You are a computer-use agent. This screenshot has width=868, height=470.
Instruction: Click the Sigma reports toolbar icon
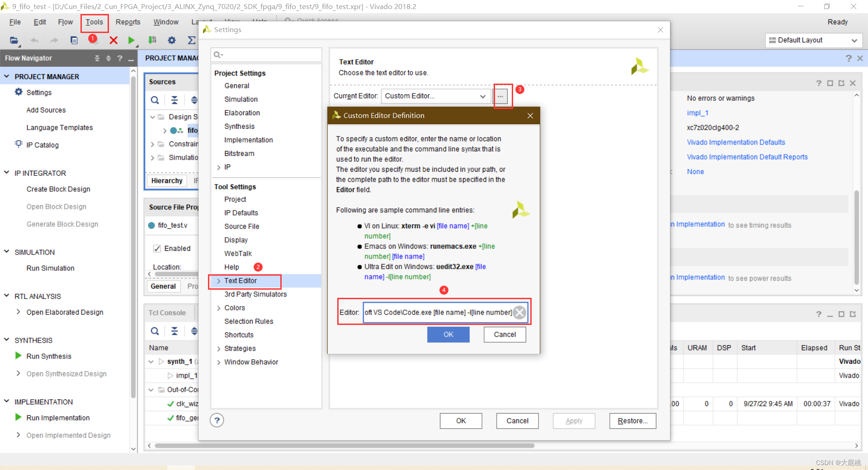point(191,40)
